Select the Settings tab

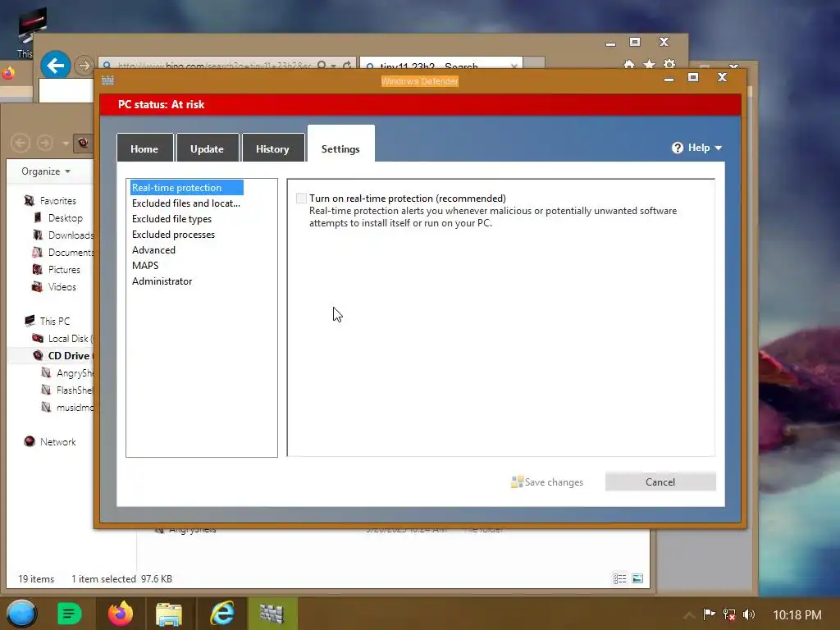point(340,144)
